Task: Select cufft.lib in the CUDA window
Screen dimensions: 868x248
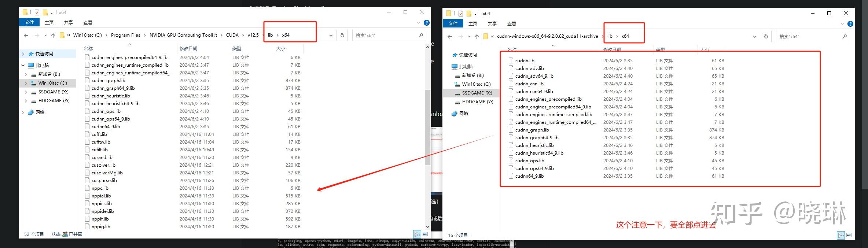Action: [99, 134]
